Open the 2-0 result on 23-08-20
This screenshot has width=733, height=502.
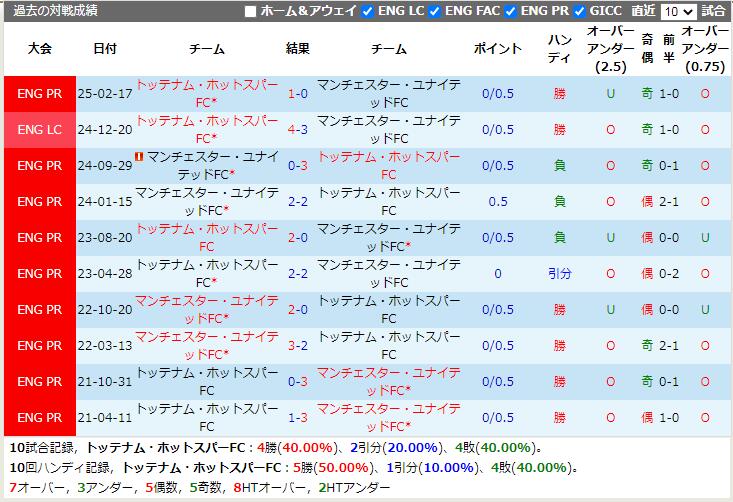298,238
